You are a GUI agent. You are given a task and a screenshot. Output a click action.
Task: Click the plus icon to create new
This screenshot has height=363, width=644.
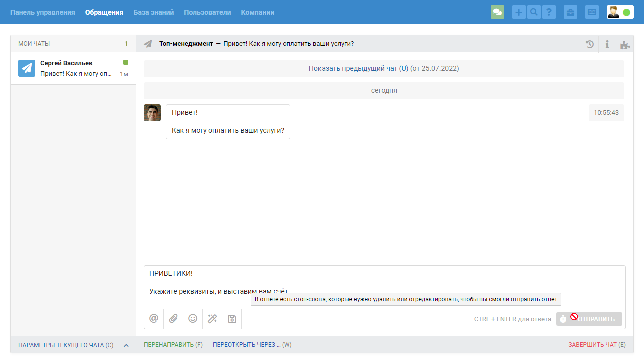coord(519,12)
